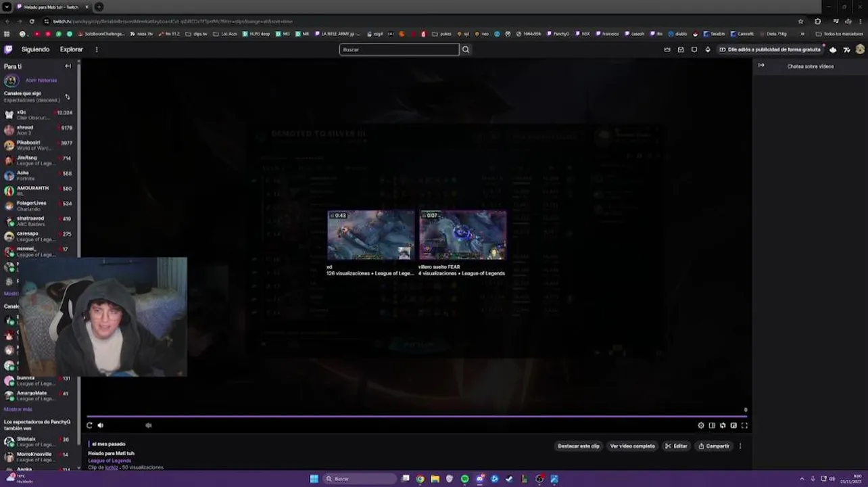The height and width of the screenshot is (487, 868).
Task: Open xQc channel in sidebar
Action: pos(39,115)
